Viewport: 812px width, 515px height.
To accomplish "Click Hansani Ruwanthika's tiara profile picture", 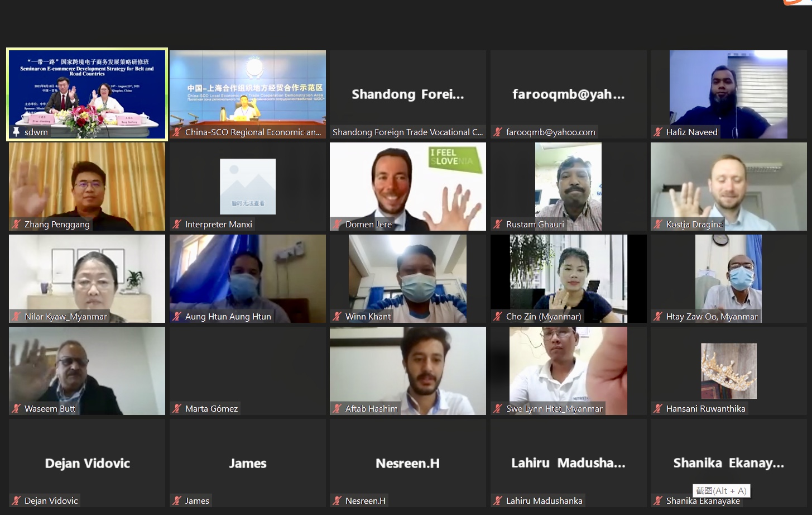I will click(x=728, y=371).
